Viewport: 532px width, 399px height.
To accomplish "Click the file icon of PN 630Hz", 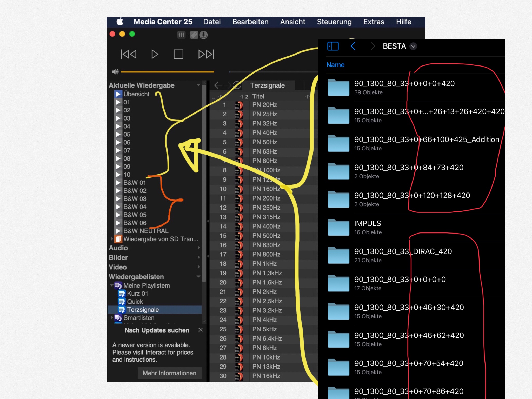I will (238, 245).
